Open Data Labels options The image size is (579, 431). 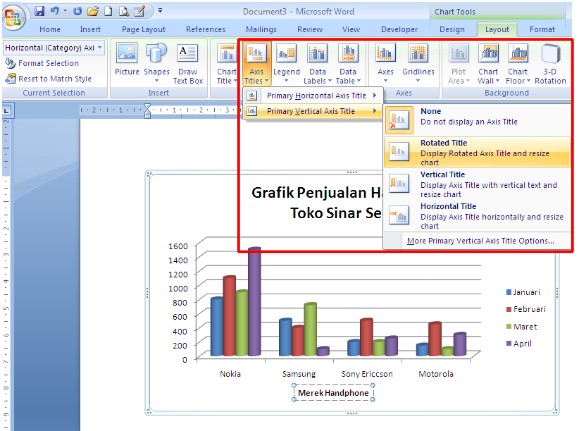point(317,64)
